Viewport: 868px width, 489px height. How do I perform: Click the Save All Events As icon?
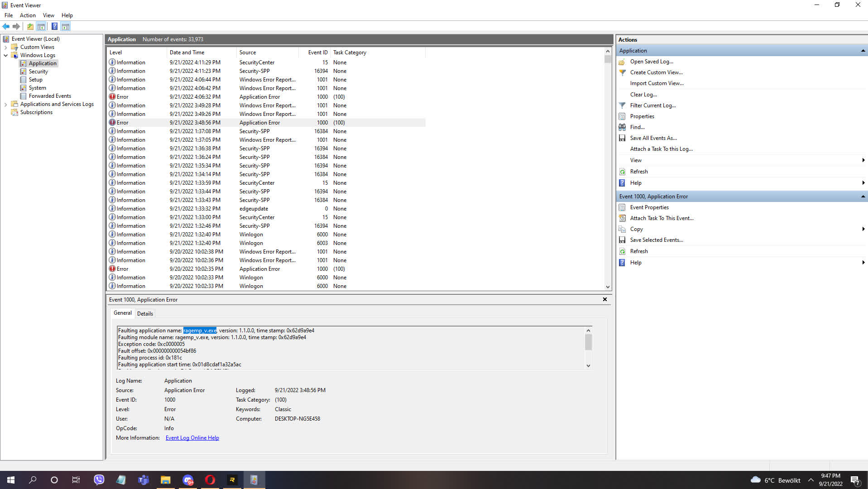(x=622, y=138)
